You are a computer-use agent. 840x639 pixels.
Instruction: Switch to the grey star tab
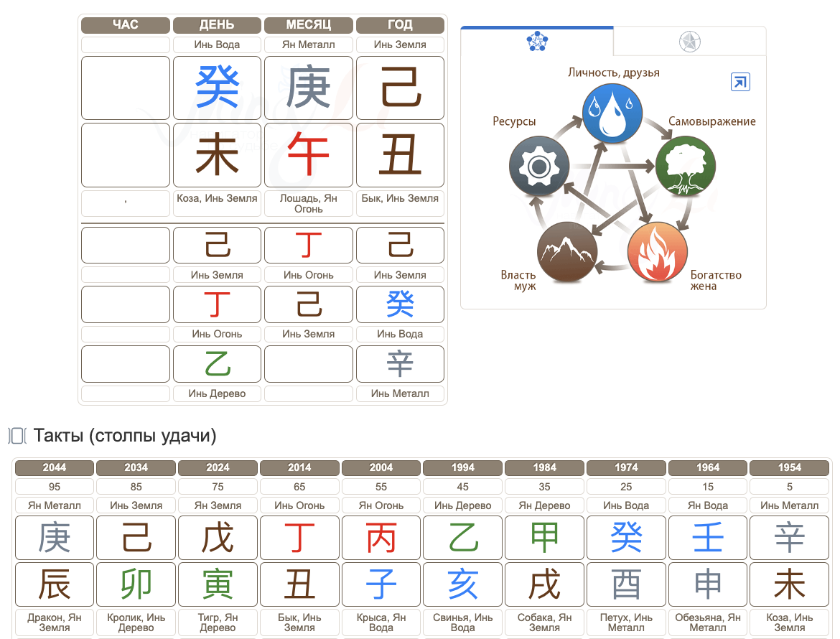(x=689, y=42)
